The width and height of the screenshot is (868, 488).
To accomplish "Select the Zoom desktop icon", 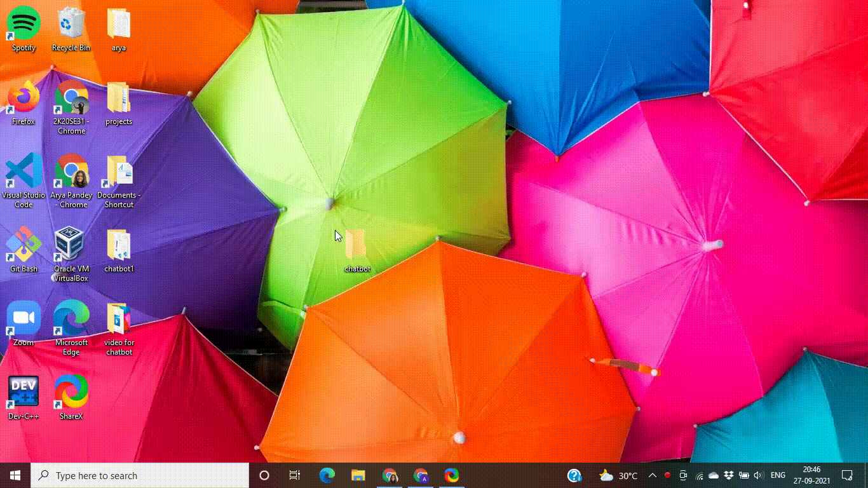I will [x=24, y=324].
